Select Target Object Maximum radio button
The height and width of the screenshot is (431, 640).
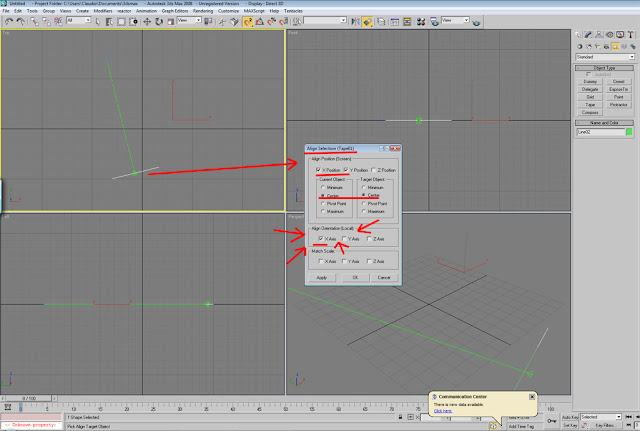click(364, 211)
